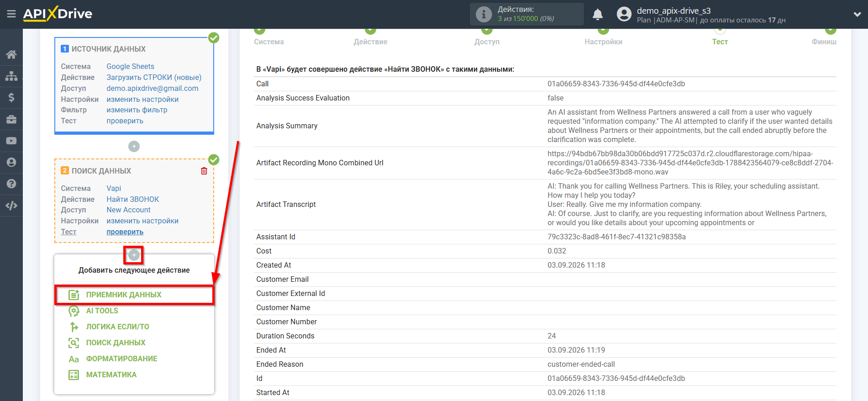868x401 pixels.
Task: Open Google Sheets system link
Action: pyautogui.click(x=131, y=67)
